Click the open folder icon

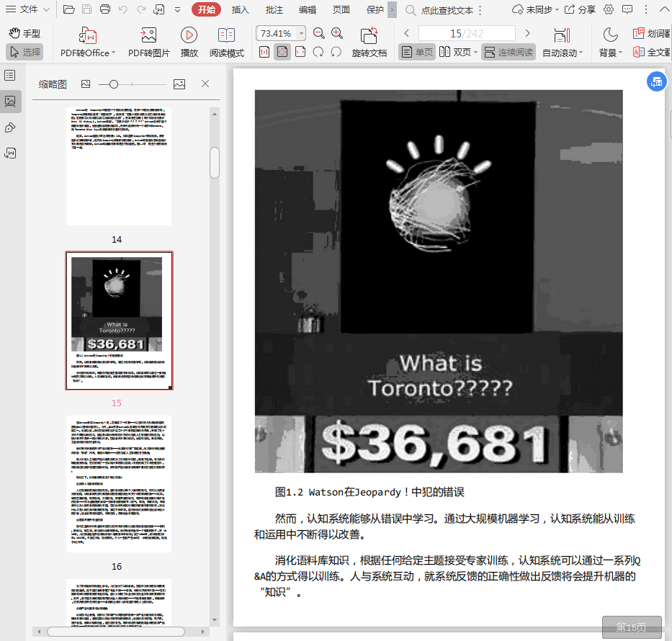click(68, 9)
